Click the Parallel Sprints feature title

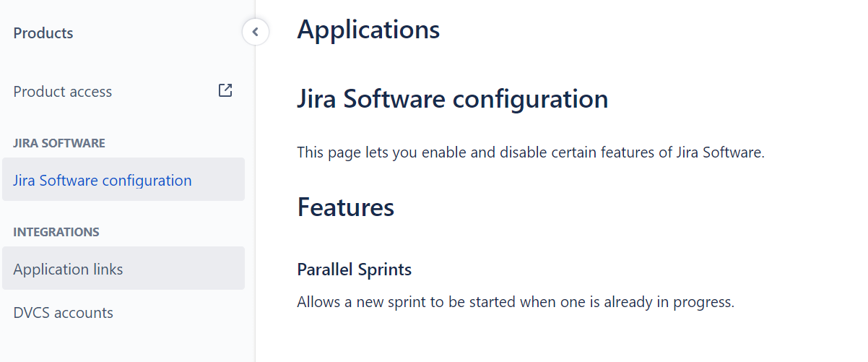[x=355, y=270]
